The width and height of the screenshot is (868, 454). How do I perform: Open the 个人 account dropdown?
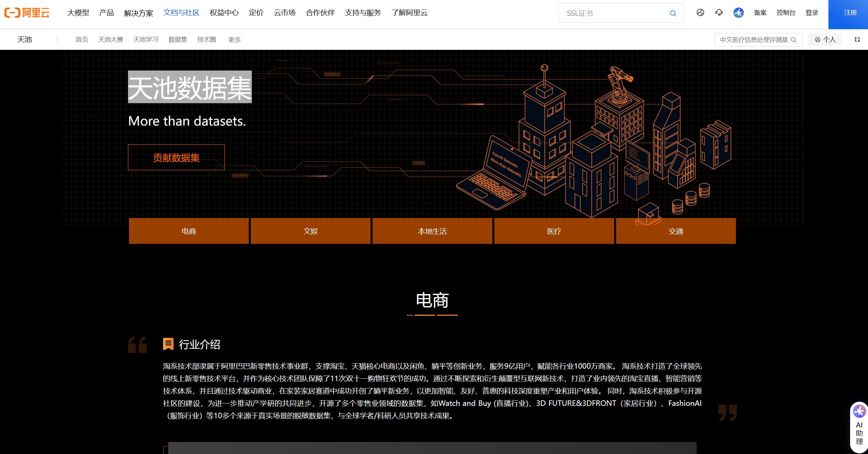click(x=825, y=40)
